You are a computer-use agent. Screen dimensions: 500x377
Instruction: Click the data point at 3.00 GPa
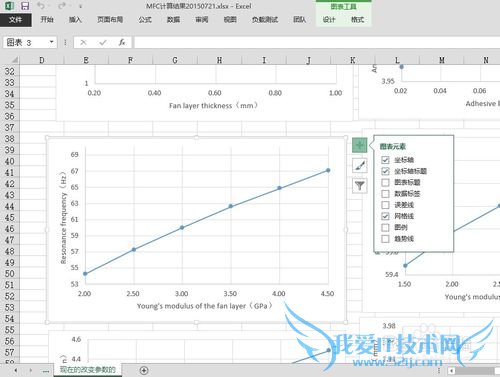(182, 228)
